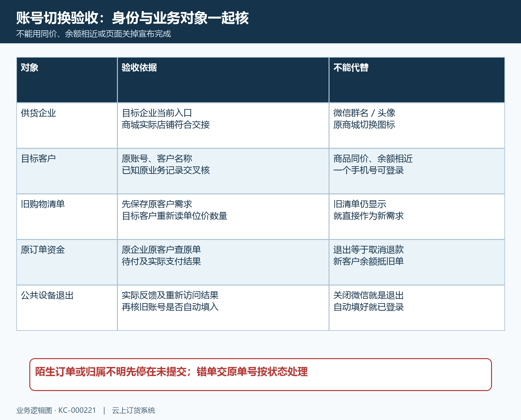Select the 目标客户重新读单位价数量 line
Image resolution: width=521 pixels, height=420 pixels.
175,216
